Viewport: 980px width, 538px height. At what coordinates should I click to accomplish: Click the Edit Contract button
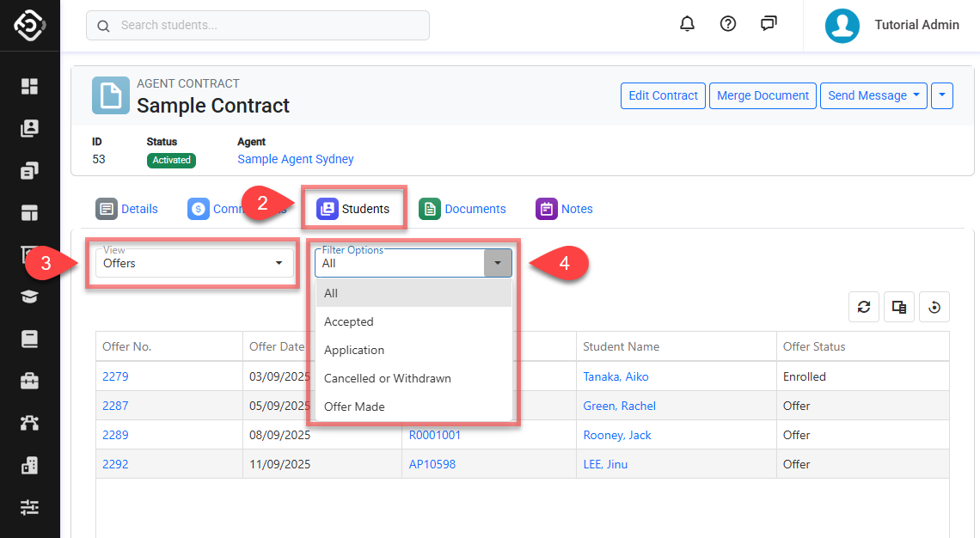[663, 95]
